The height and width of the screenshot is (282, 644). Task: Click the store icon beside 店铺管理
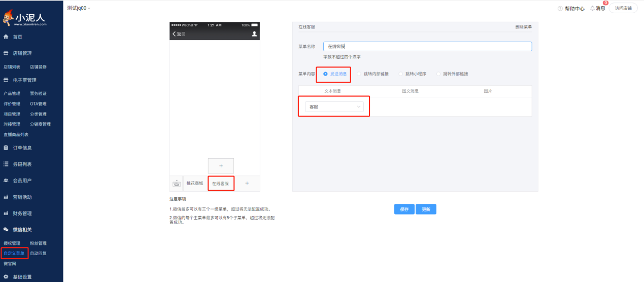pos(6,53)
